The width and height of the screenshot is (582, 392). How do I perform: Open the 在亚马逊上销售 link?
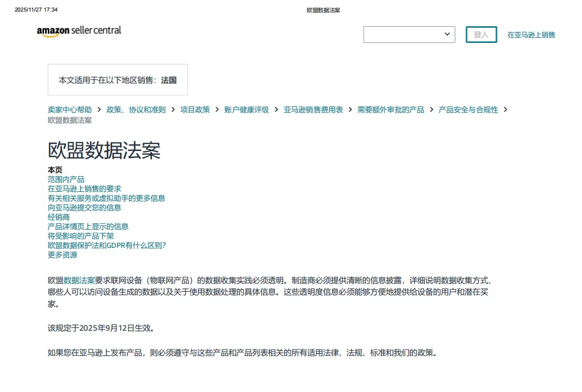click(531, 35)
